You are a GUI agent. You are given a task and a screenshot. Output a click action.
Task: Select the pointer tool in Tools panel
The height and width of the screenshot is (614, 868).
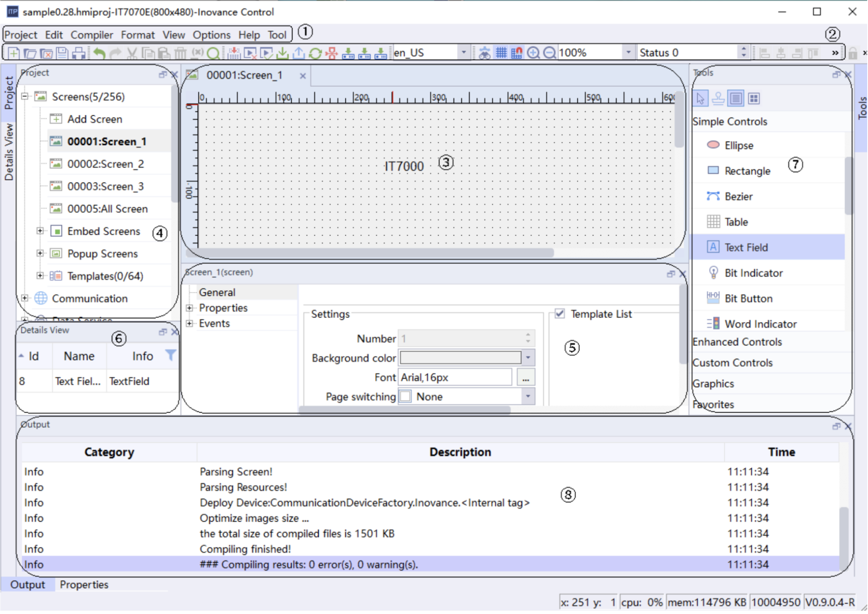[x=701, y=99]
